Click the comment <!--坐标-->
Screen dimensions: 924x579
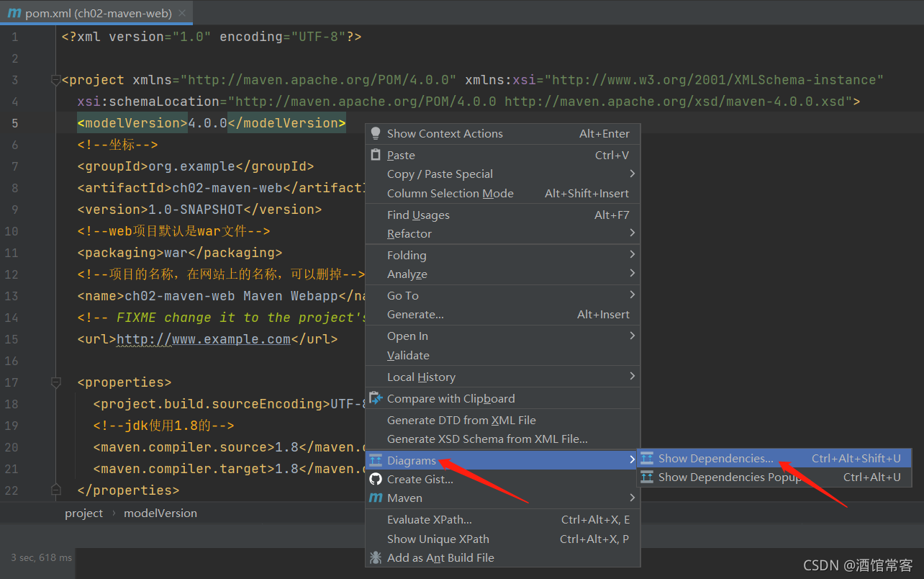(117, 145)
